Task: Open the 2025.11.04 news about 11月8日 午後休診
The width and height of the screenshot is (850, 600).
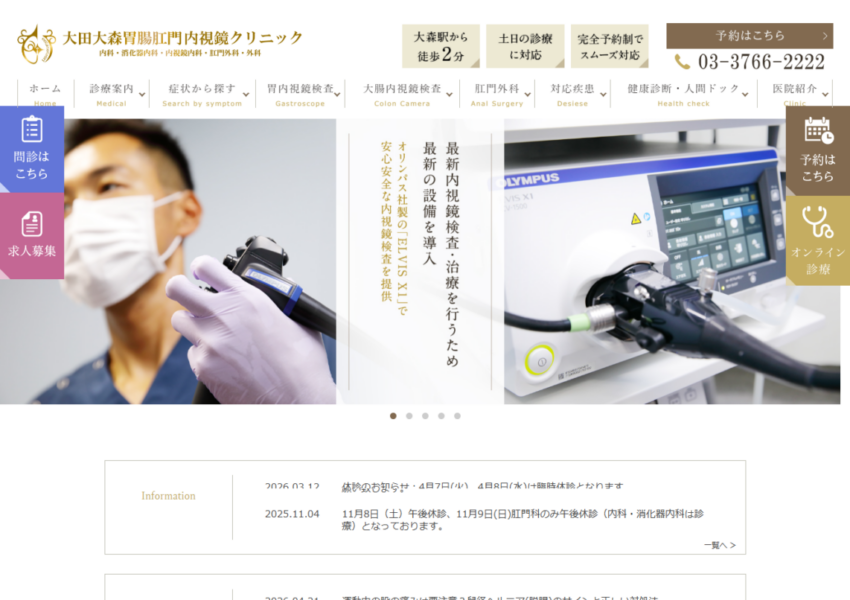Action: click(x=523, y=520)
